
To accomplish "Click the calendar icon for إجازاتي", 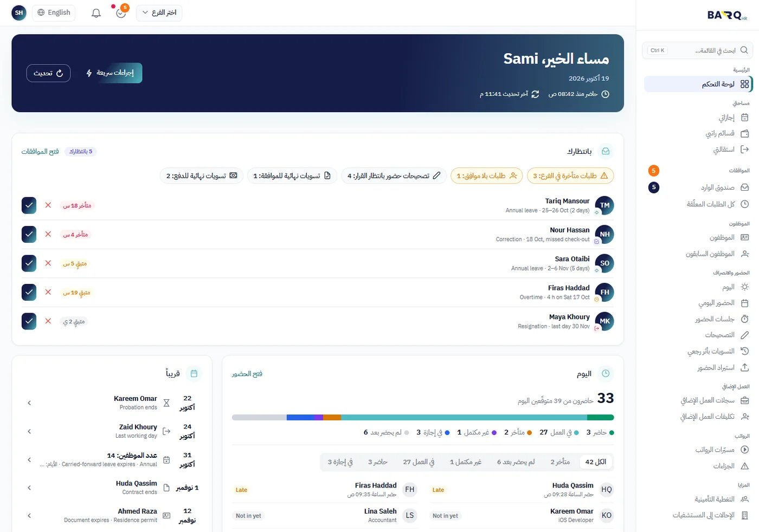I will (x=745, y=118).
